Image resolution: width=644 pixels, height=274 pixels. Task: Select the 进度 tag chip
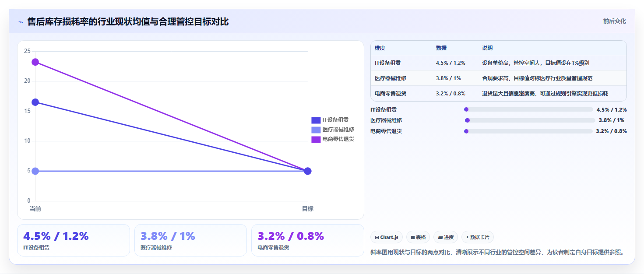pos(446,237)
